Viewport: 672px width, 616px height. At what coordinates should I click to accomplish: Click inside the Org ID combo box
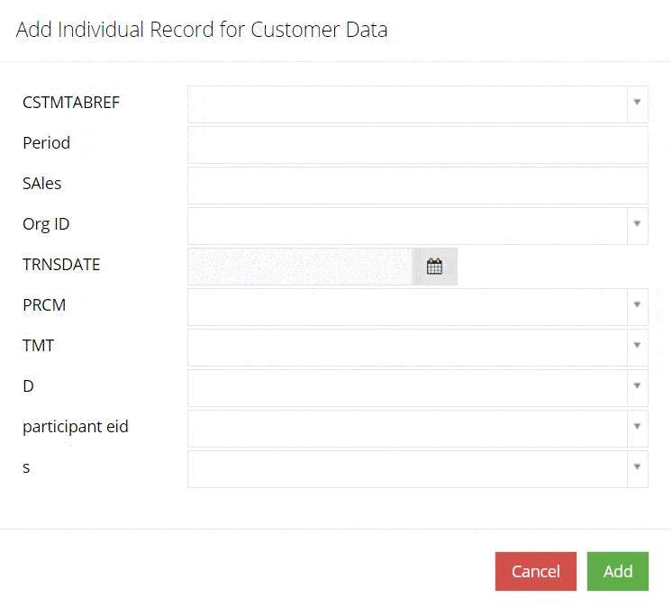pos(407,226)
